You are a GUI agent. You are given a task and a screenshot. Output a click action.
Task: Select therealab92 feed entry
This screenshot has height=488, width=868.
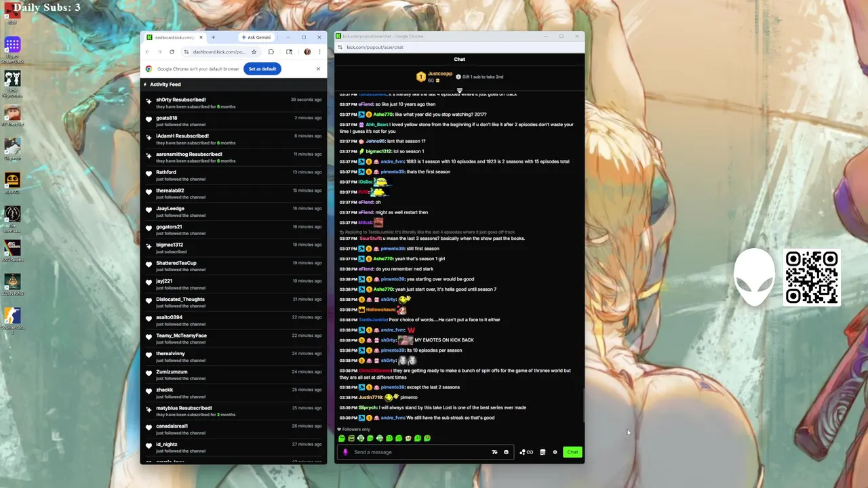(234, 194)
